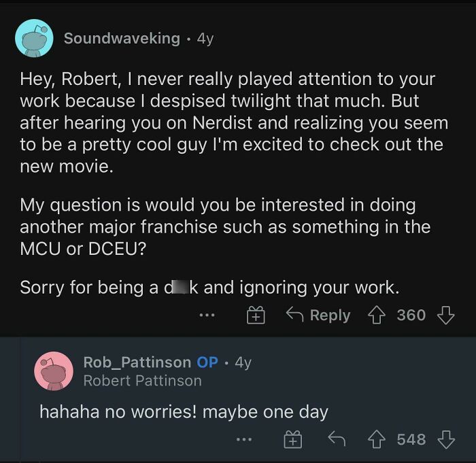
Task: Award Rob_Pattinson's reply with the gift icon
Action: pos(292,440)
